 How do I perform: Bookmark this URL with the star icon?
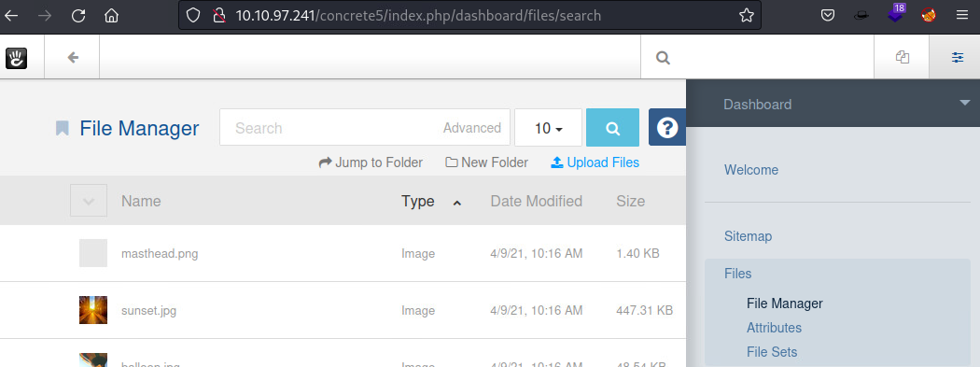[747, 16]
